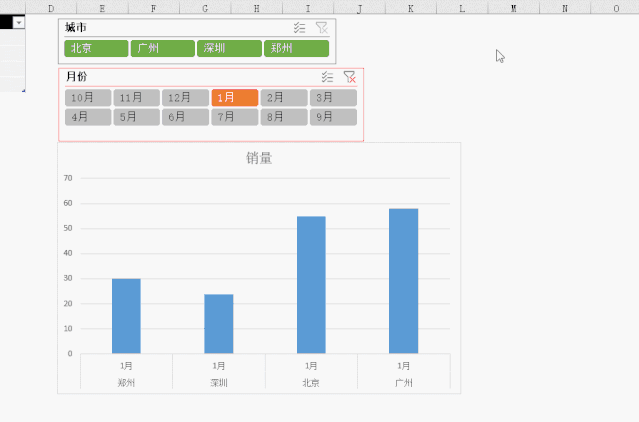Select 6月 in the 月份 slicer
Image resolution: width=639 pixels, height=422 pixels.
tap(185, 117)
